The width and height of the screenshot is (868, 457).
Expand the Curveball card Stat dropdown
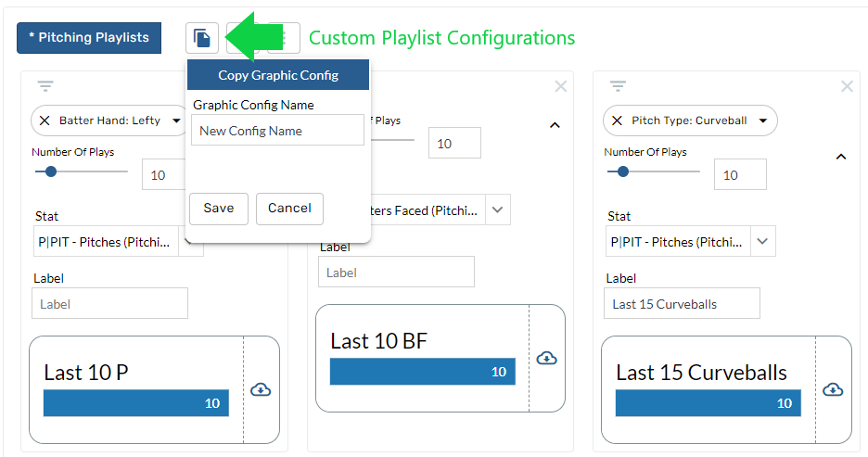pyautogui.click(x=762, y=242)
